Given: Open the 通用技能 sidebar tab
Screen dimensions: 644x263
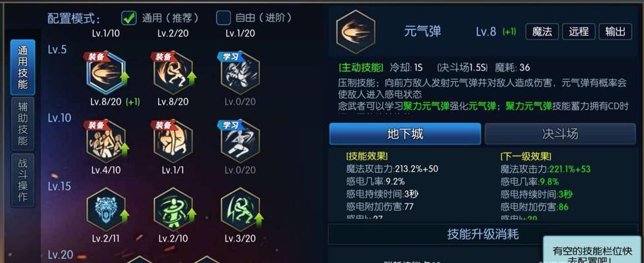Looking at the screenshot, I should (x=23, y=67).
